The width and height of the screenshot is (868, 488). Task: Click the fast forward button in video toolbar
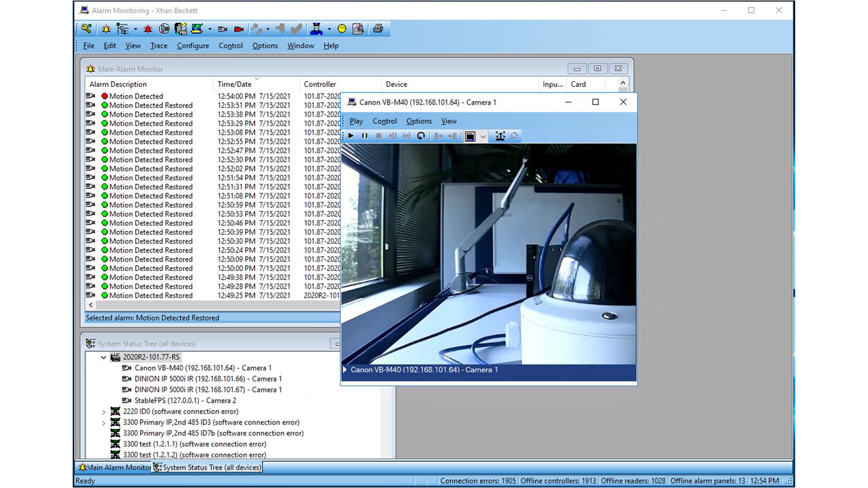coord(407,136)
